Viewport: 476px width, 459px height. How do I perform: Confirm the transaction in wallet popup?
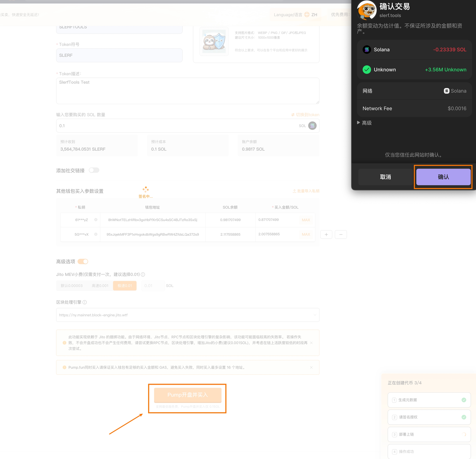pyautogui.click(x=443, y=177)
